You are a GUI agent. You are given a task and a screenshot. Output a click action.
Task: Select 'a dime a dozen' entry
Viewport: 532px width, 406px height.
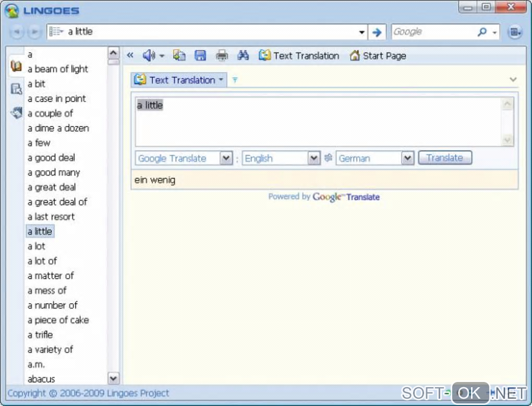(58, 128)
